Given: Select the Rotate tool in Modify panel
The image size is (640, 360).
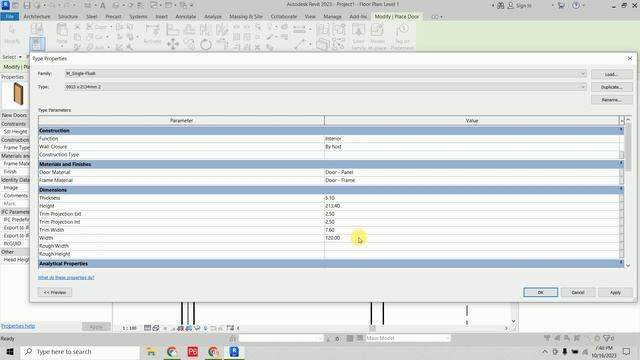Looking at the screenshot, I should click(206, 44).
